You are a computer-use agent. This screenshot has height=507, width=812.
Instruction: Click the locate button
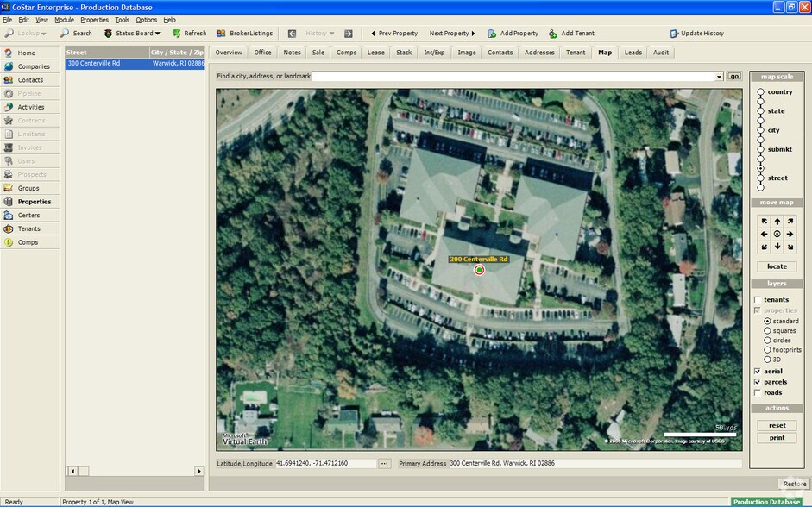click(777, 266)
